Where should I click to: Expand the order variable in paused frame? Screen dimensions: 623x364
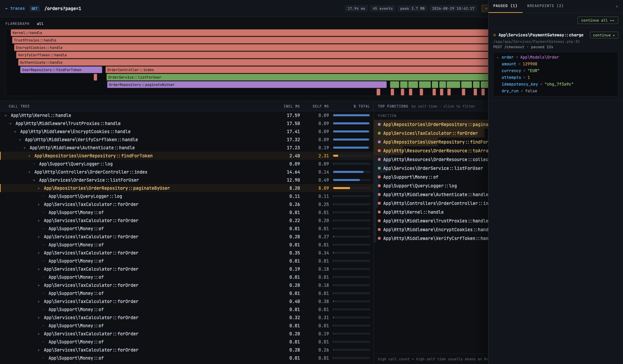[498, 57]
